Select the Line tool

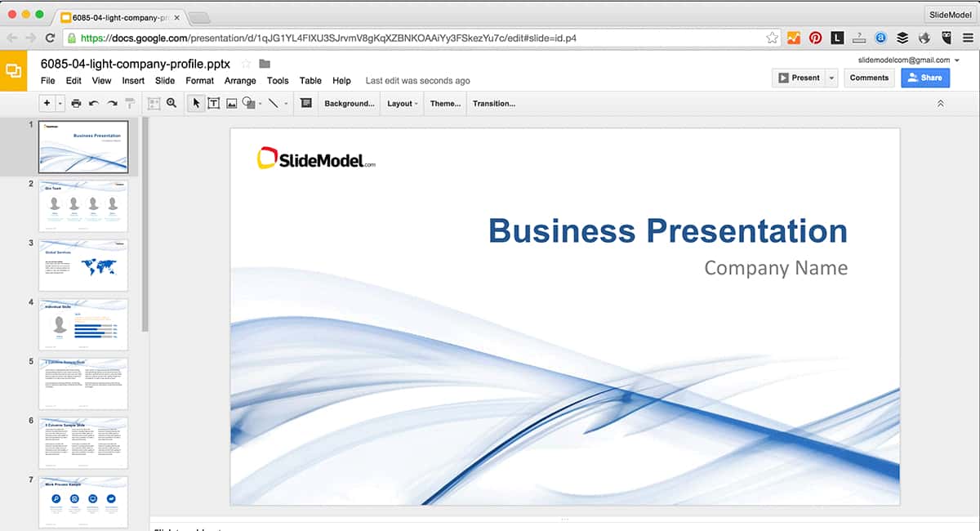273,104
